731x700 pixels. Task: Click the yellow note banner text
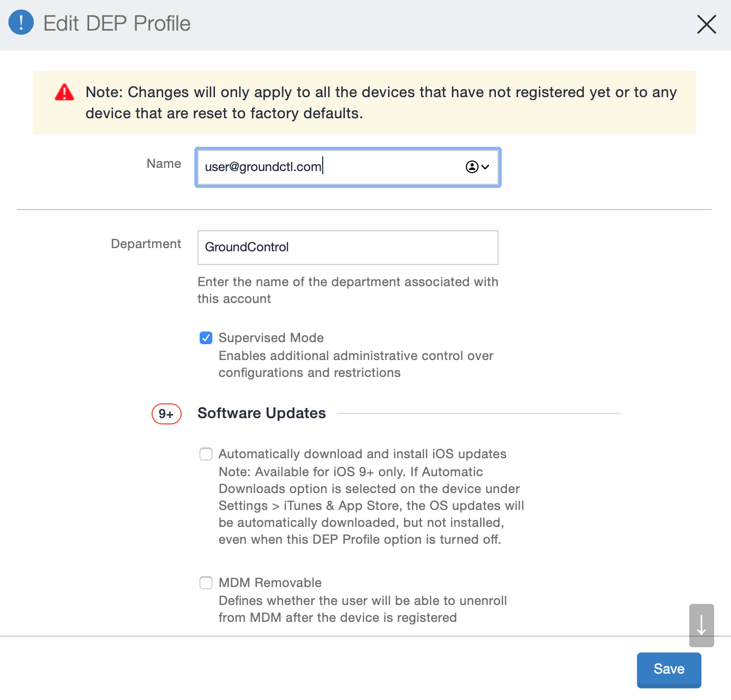[380, 102]
